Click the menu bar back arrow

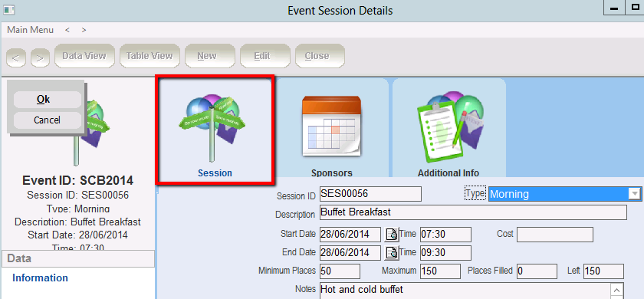pyautogui.click(x=67, y=30)
